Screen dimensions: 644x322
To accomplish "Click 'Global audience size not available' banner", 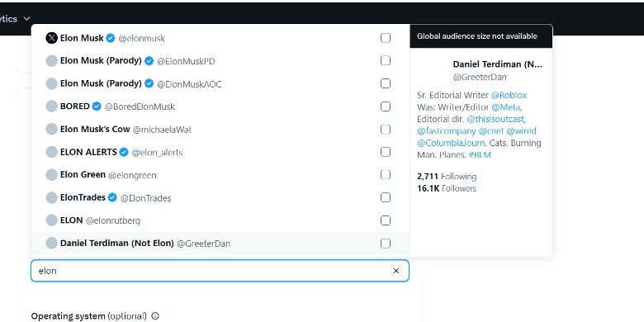I will click(481, 36).
